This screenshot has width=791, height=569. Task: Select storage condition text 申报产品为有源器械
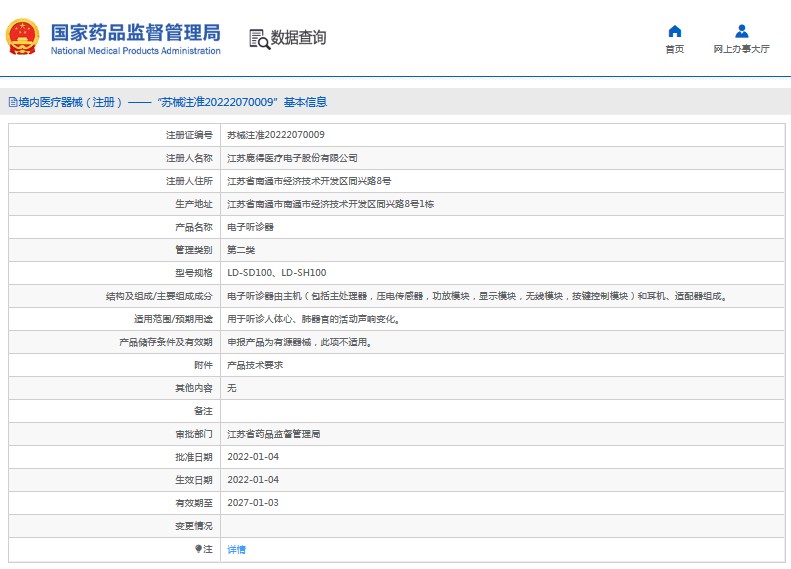click(300, 342)
